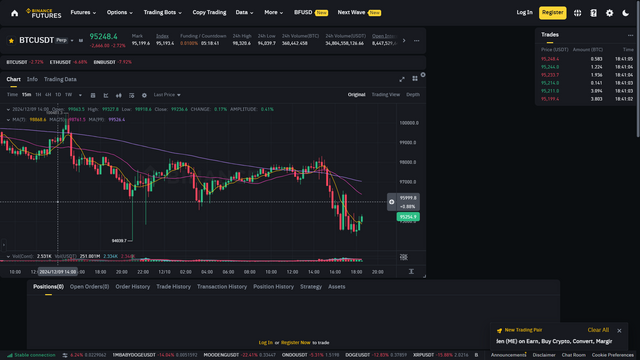Screen dimensions: 640x360
Task: Open the Trading Bots dropdown
Action: [x=162, y=13]
